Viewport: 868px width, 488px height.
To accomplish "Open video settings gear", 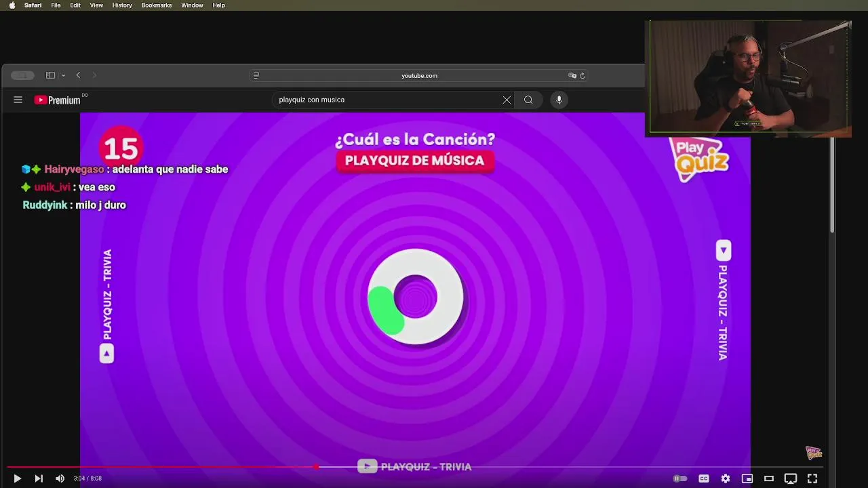I will pos(726,479).
